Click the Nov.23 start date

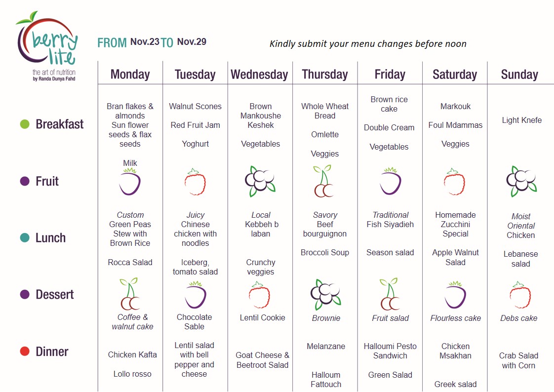point(145,41)
